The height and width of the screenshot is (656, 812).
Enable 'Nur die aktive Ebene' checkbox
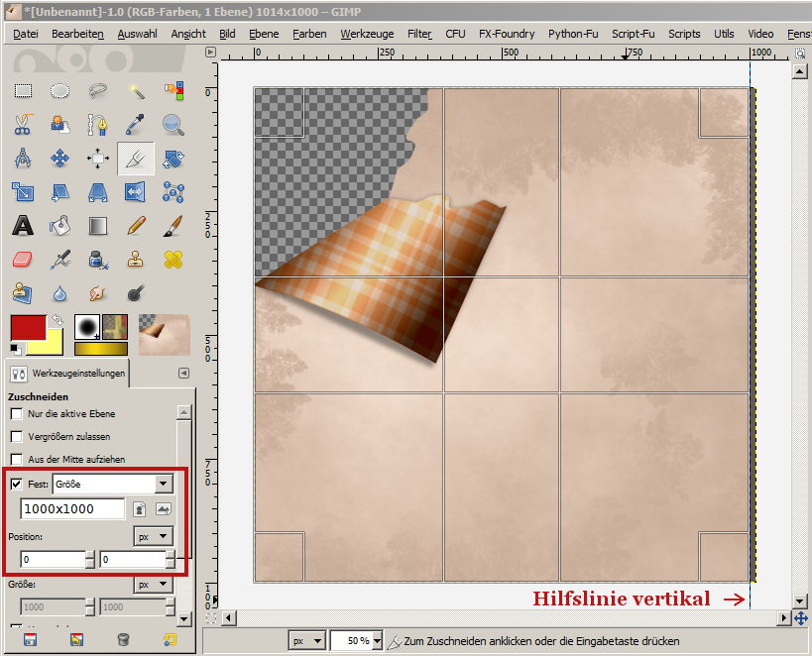click(16, 413)
